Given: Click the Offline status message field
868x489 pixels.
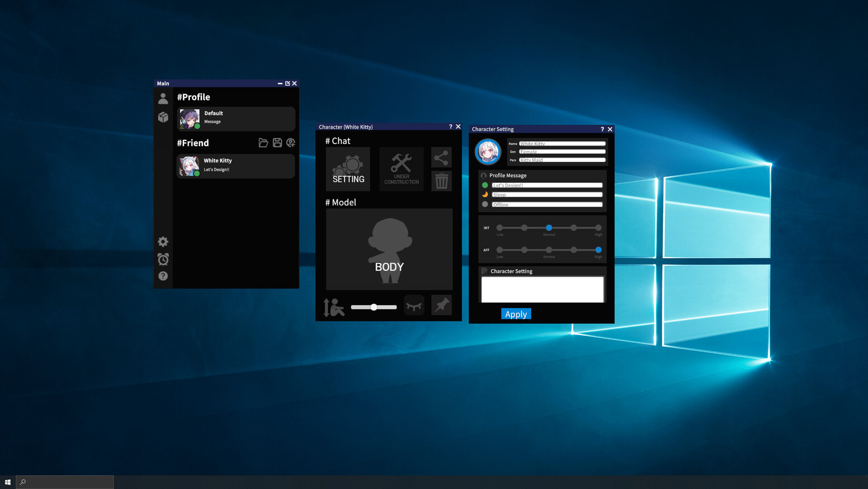Looking at the screenshot, I should coord(547,205).
